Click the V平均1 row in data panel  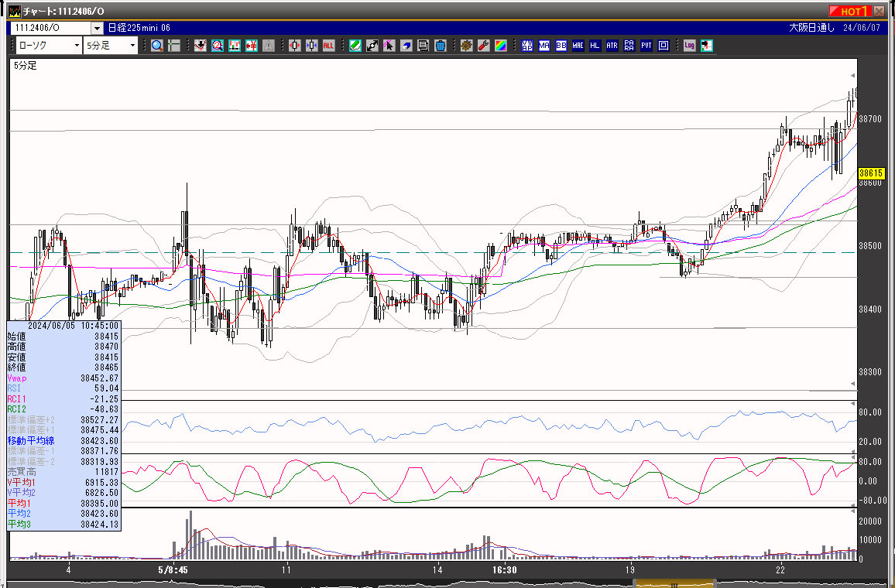[63, 483]
